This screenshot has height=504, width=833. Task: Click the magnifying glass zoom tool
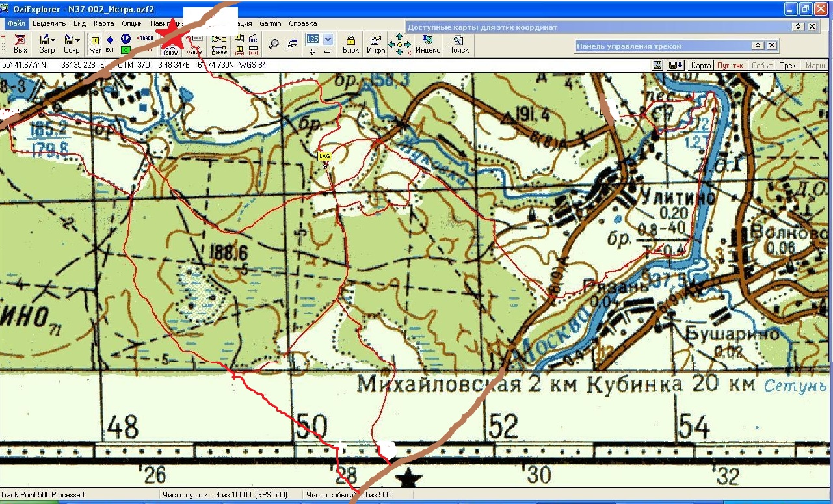[274, 44]
